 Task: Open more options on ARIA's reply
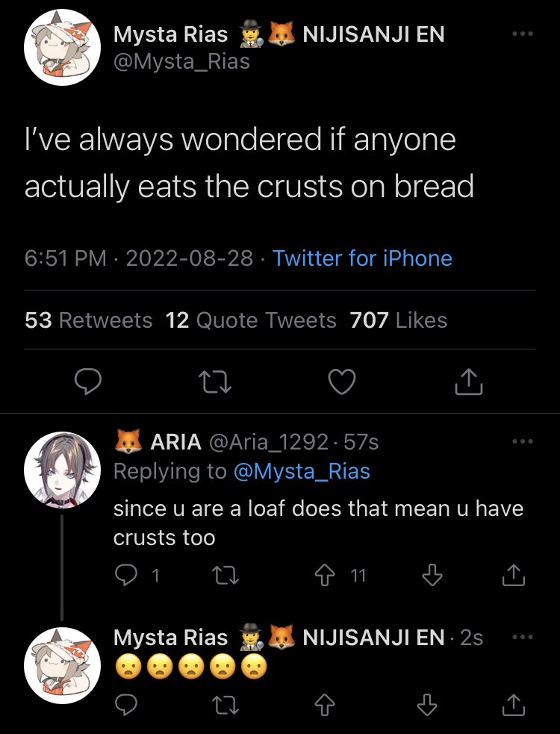click(x=522, y=441)
